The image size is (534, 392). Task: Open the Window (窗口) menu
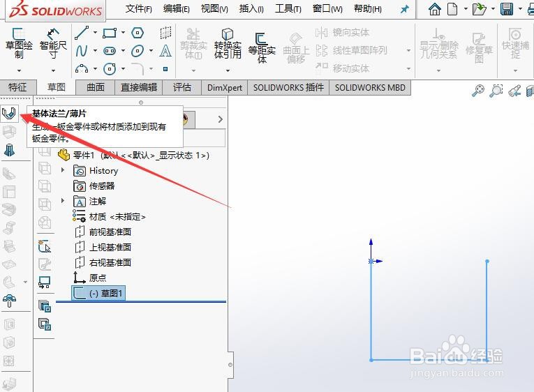click(x=327, y=9)
